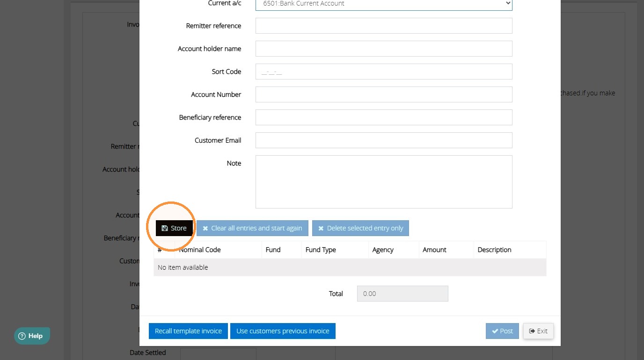Image resolution: width=644 pixels, height=360 pixels.
Task: Click the cross icon on Delete selected entry
Action: coord(321,229)
